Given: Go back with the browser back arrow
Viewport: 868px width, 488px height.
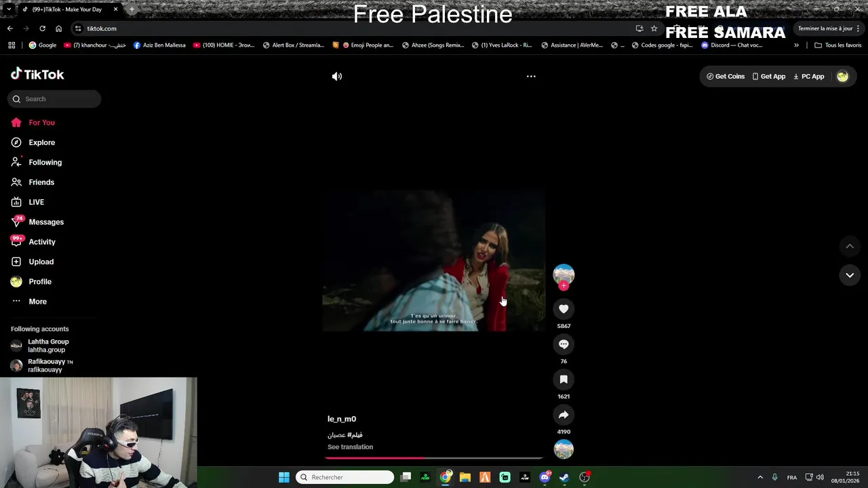Looking at the screenshot, I should coord(9,28).
